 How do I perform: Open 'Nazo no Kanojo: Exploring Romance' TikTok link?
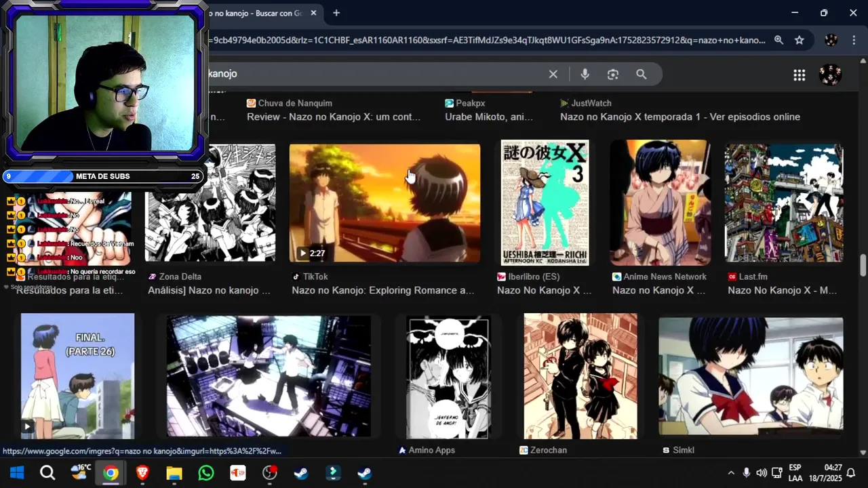click(383, 290)
